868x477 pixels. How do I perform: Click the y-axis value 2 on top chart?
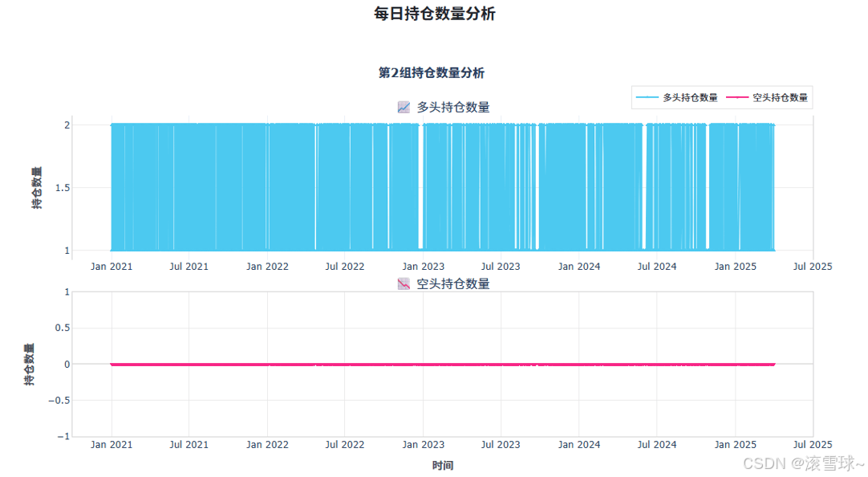click(67, 125)
